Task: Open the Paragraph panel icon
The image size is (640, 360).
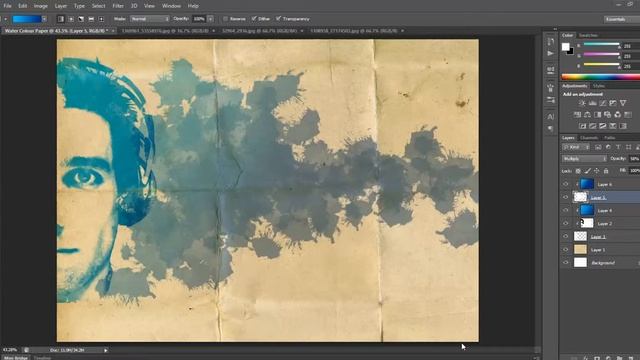Action: (x=551, y=129)
